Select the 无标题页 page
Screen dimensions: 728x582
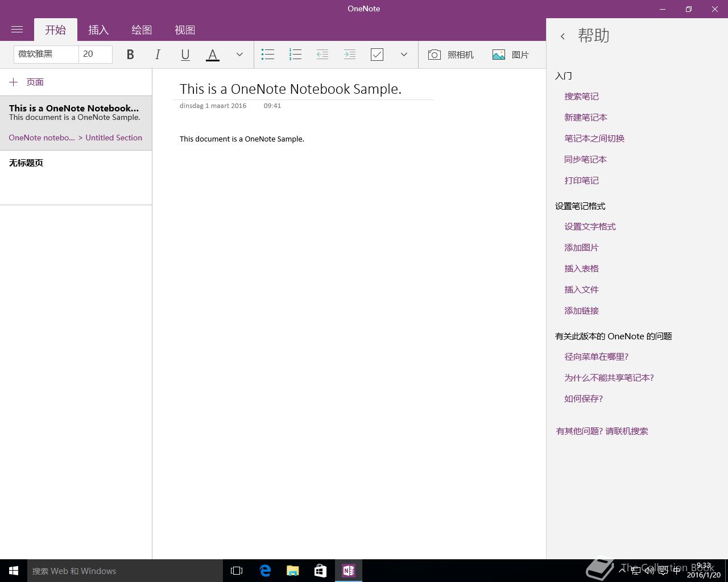tap(76, 177)
